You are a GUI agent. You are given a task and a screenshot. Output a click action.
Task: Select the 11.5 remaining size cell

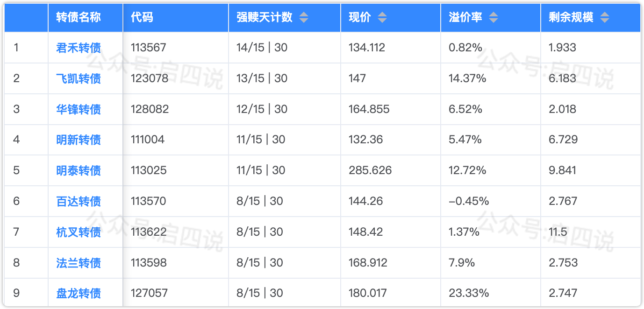click(x=558, y=232)
